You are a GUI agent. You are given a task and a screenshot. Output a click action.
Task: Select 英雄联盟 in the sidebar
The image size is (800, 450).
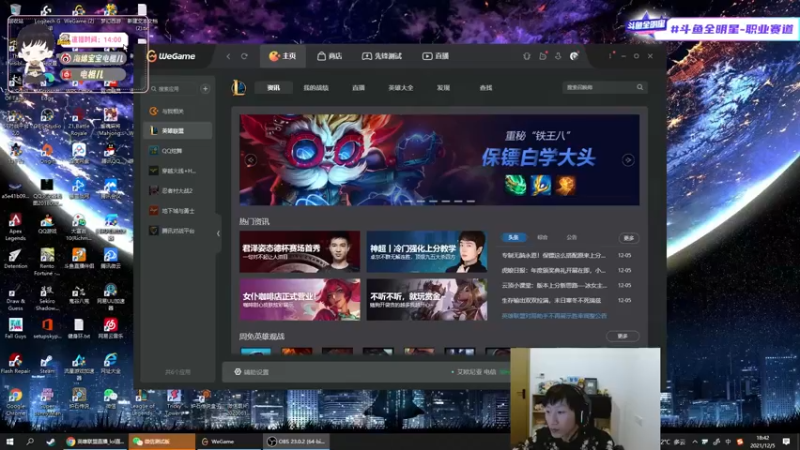178,131
